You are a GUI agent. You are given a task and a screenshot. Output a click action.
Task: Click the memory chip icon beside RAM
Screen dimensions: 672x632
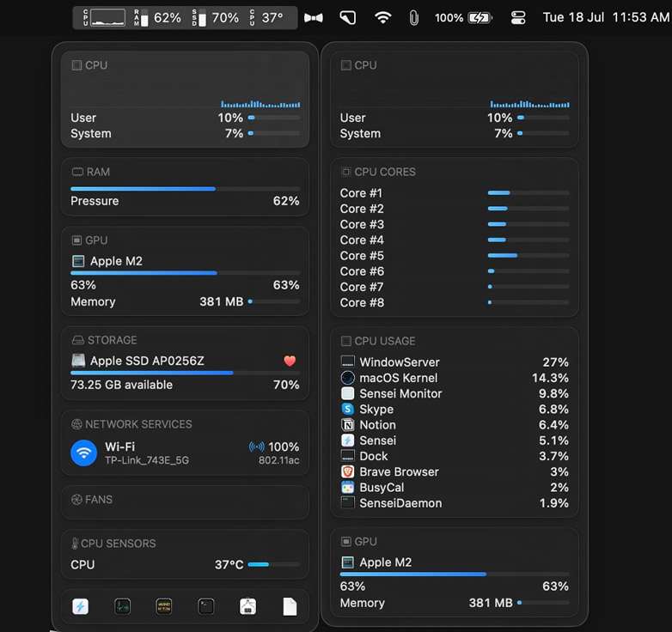pos(77,172)
